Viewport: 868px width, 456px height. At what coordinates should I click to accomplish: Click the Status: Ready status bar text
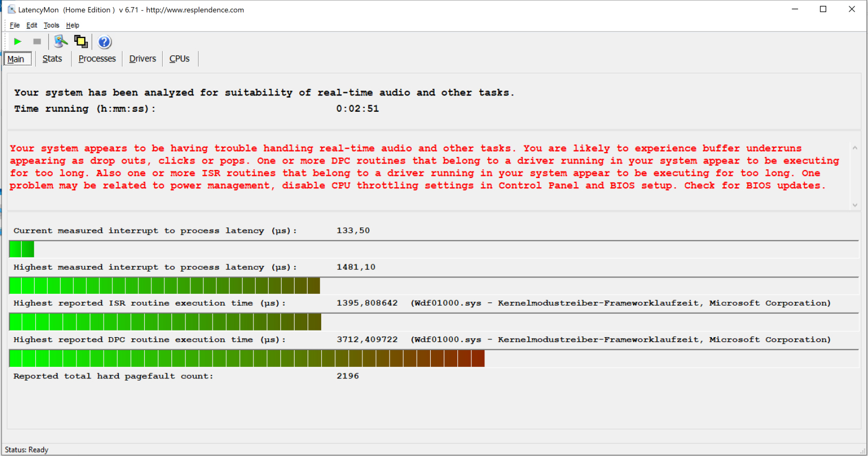[x=27, y=449]
